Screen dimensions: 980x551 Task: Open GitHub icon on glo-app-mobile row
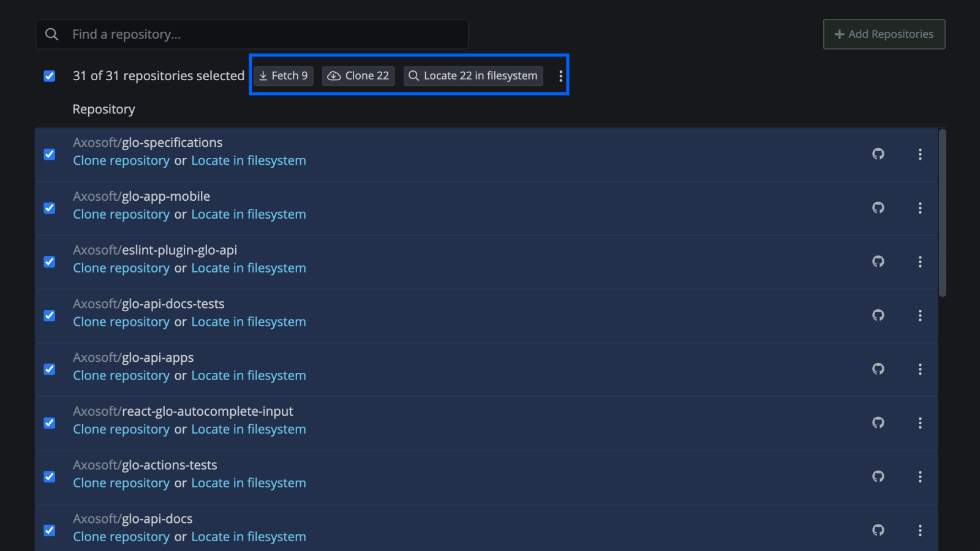coord(878,208)
